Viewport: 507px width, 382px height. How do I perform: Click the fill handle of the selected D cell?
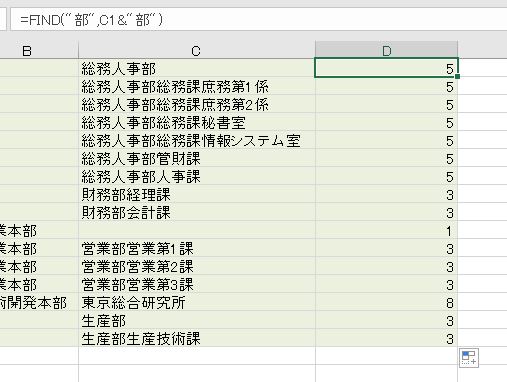coord(457,77)
